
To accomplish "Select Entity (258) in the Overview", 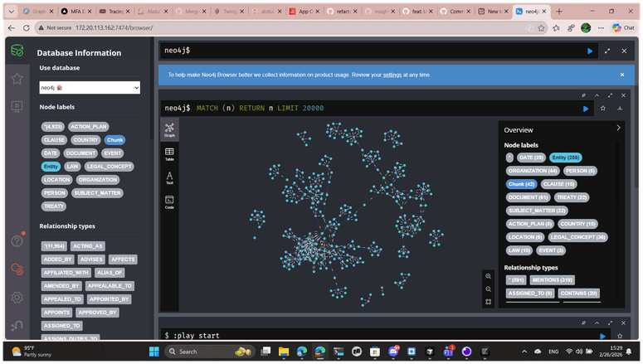I will [566, 158].
